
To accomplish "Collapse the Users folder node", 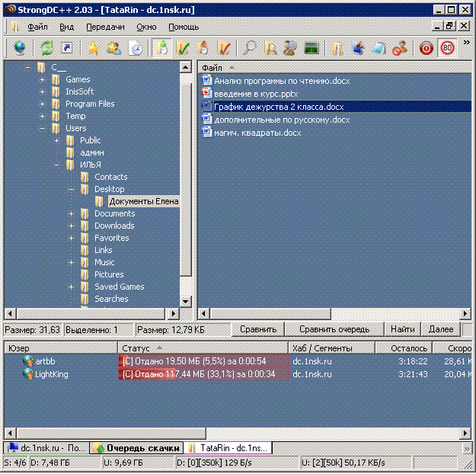I will coord(42,129).
